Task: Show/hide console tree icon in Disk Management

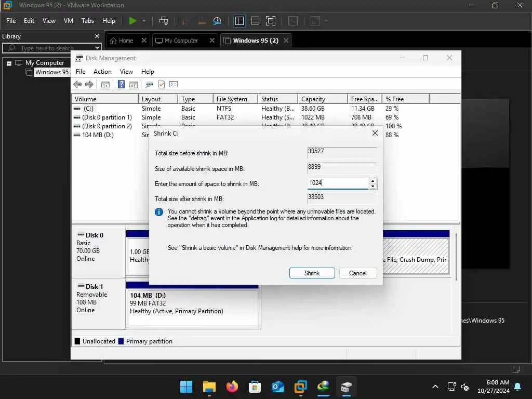Action: pos(105,85)
